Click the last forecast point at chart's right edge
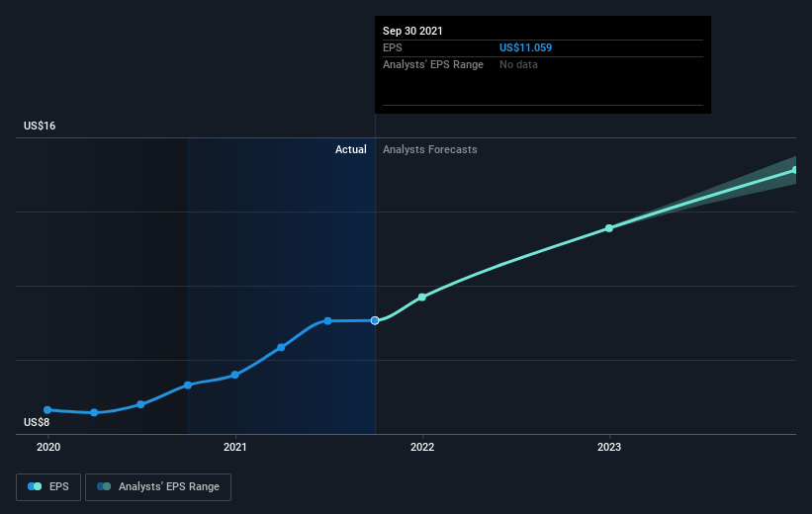The height and width of the screenshot is (514, 812). click(795, 170)
